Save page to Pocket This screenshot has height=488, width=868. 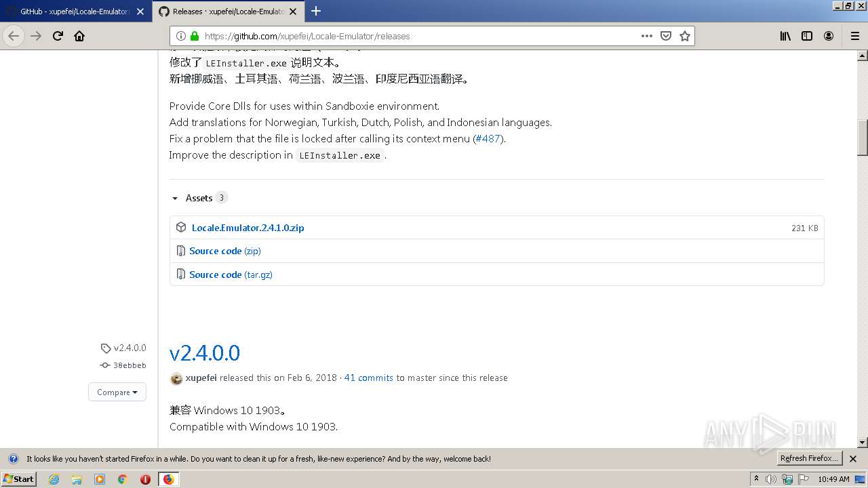[666, 36]
